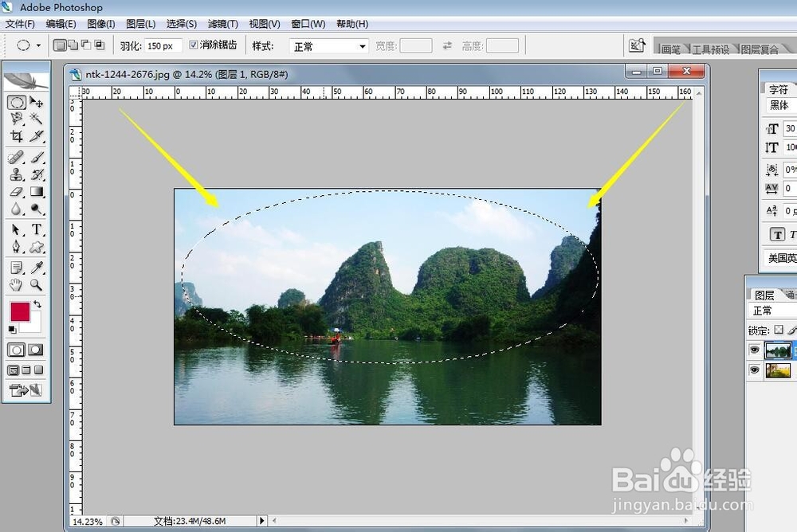Screen dimensions: 797x532
Task: Select the Hand tool
Action: [x=16, y=284]
